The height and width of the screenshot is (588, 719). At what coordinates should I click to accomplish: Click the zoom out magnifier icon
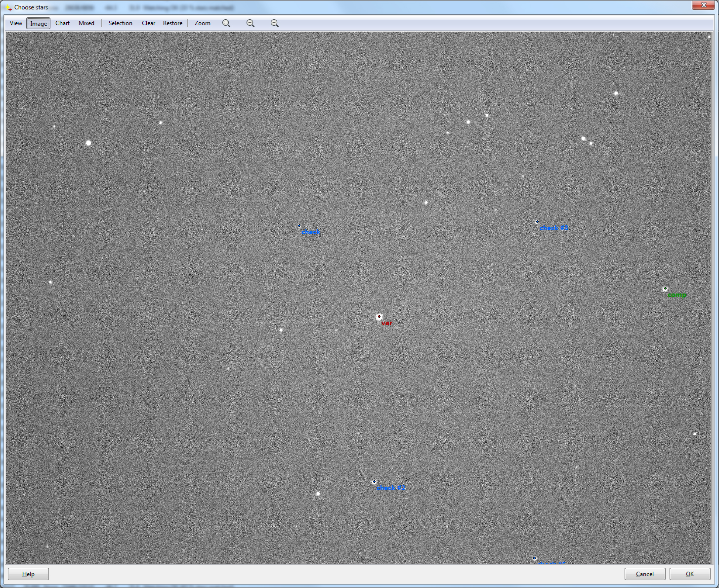coord(251,23)
